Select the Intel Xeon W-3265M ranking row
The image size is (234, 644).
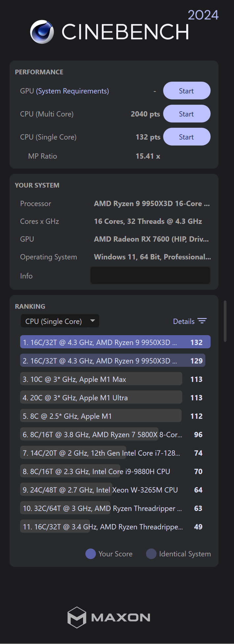[100, 490]
